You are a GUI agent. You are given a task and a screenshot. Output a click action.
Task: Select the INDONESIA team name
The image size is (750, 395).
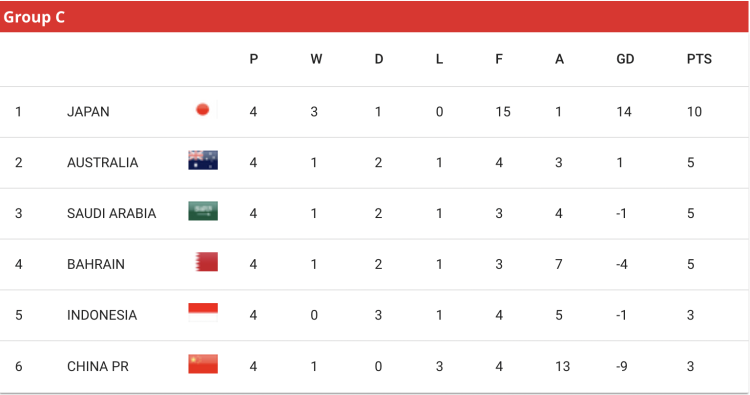click(102, 315)
